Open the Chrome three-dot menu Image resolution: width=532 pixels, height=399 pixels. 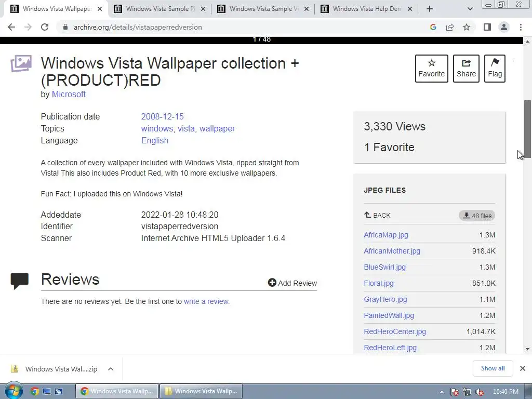(521, 27)
